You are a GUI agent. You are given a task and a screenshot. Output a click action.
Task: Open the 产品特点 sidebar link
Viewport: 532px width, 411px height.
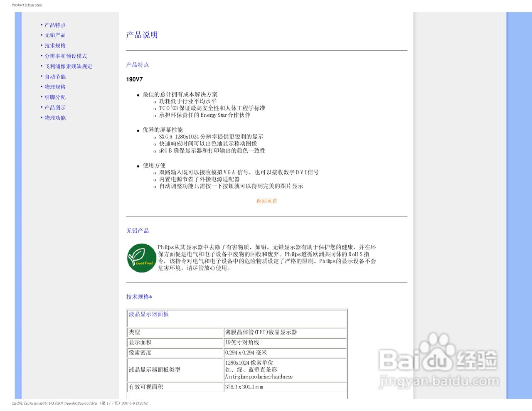pos(54,25)
